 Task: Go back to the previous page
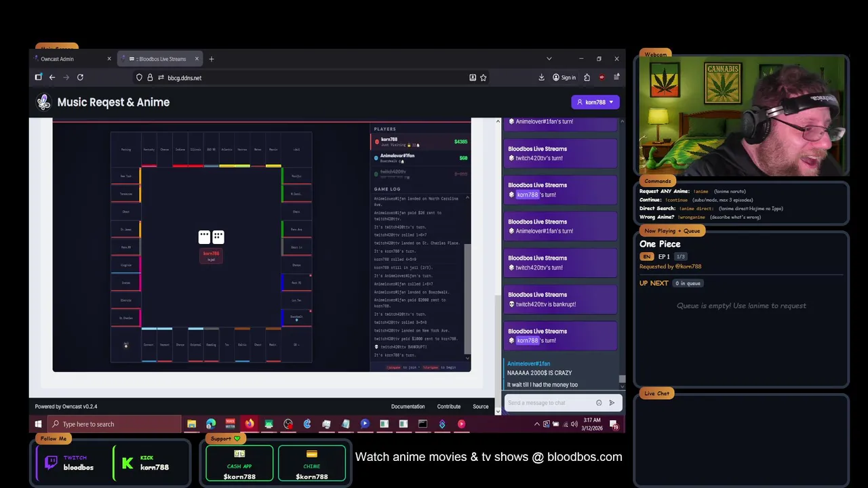coord(52,77)
